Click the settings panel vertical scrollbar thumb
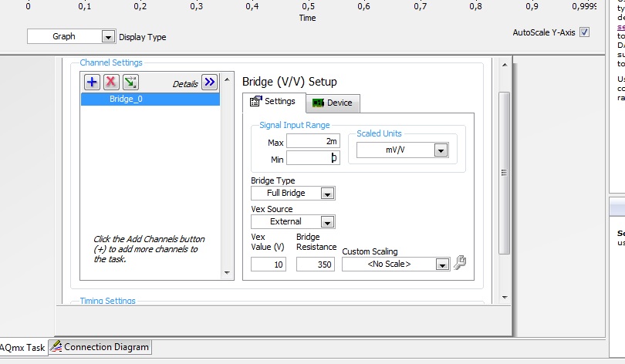Screen dimensions: 625x364 point(504,173)
